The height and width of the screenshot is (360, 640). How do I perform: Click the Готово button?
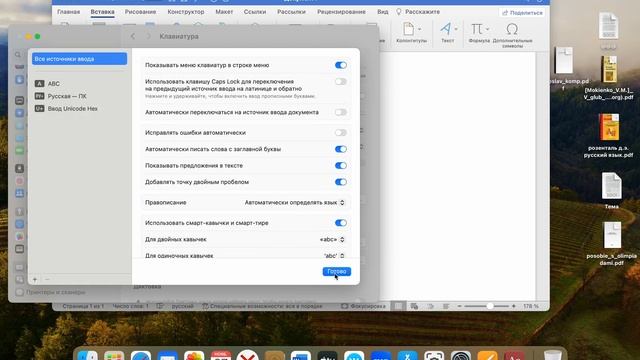point(337,271)
